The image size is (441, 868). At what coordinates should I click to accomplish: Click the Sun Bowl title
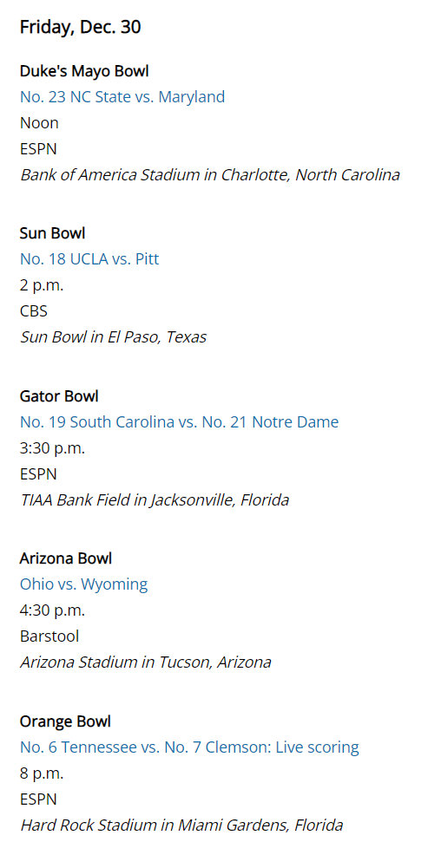53,233
